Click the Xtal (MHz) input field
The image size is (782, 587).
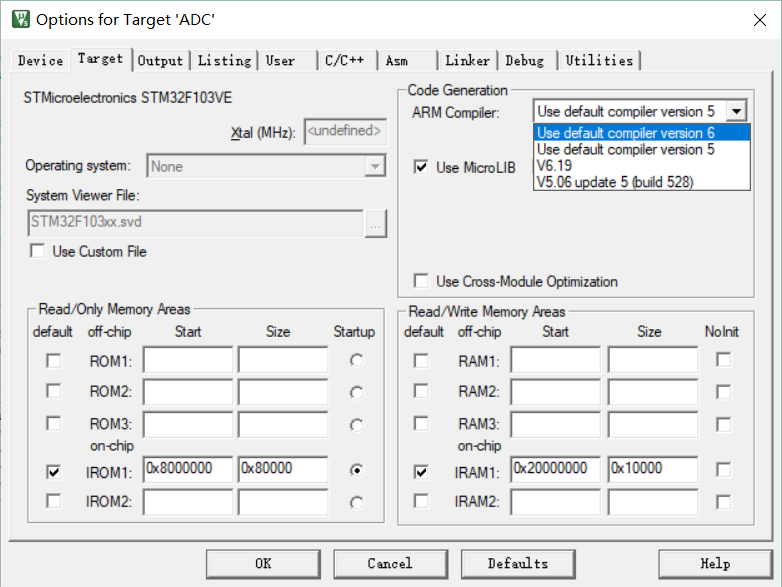(345, 132)
